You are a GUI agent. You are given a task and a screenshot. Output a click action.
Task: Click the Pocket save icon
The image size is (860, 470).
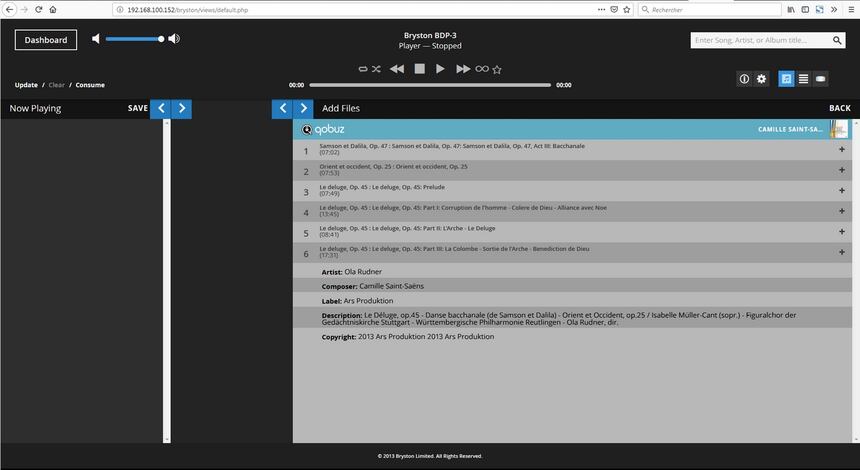(614, 9)
